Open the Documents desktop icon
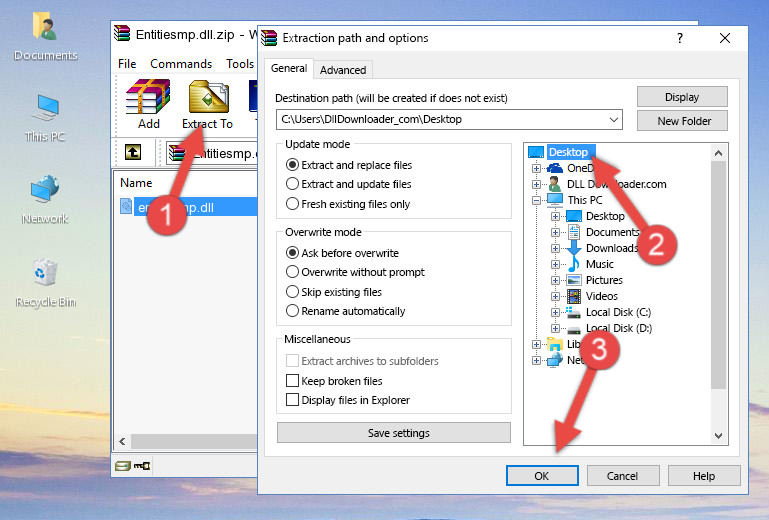The width and height of the screenshot is (769, 520). pos(45,36)
